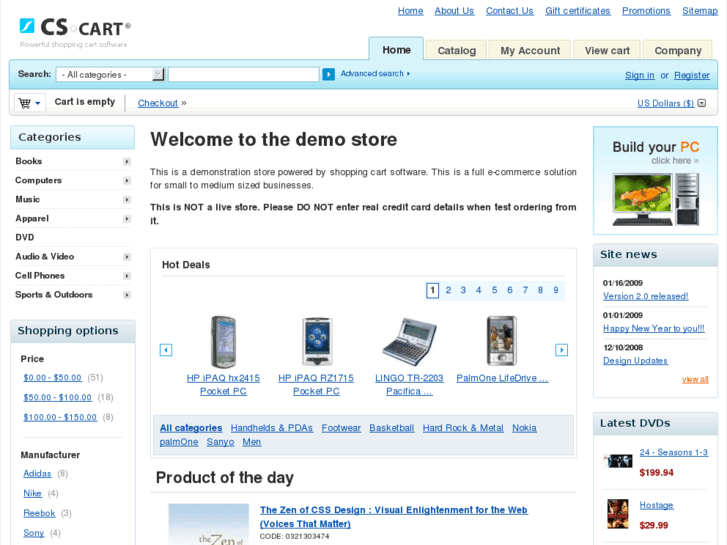Open Design Updates news link

(635, 361)
